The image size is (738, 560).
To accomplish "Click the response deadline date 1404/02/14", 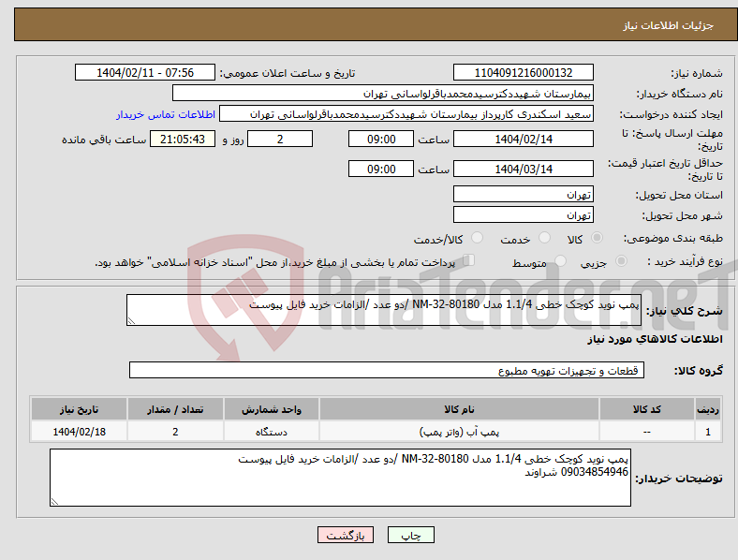I will 523,139.
